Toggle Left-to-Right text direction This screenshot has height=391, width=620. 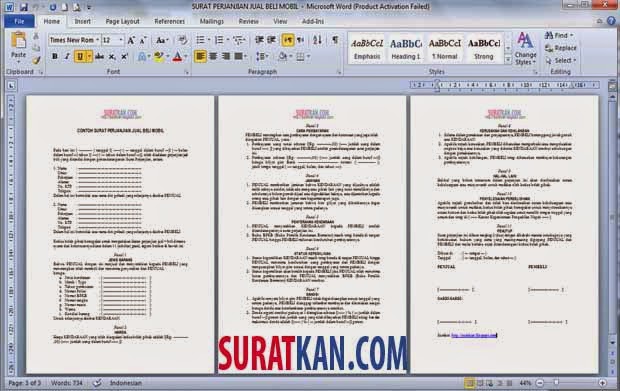click(x=288, y=40)
